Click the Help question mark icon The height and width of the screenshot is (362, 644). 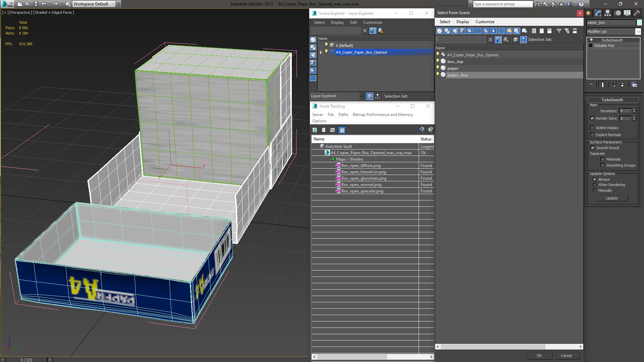[x=581, y=4]
